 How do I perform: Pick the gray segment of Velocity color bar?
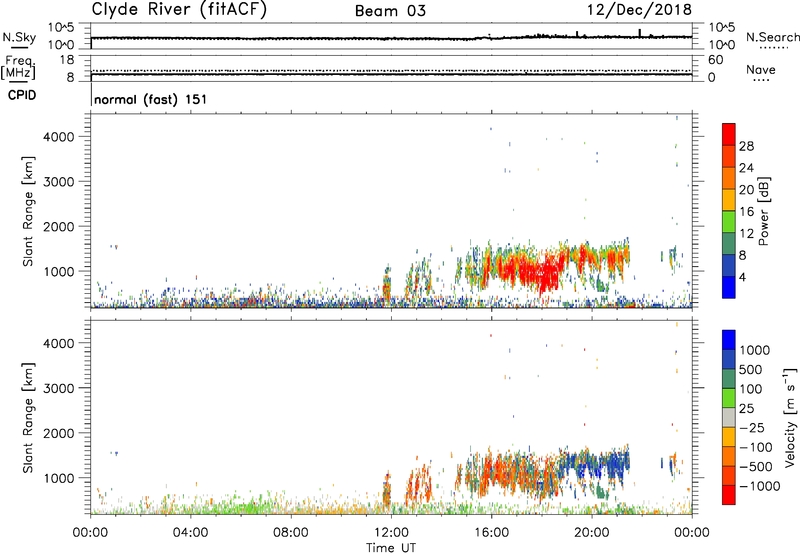coord(729,417)
